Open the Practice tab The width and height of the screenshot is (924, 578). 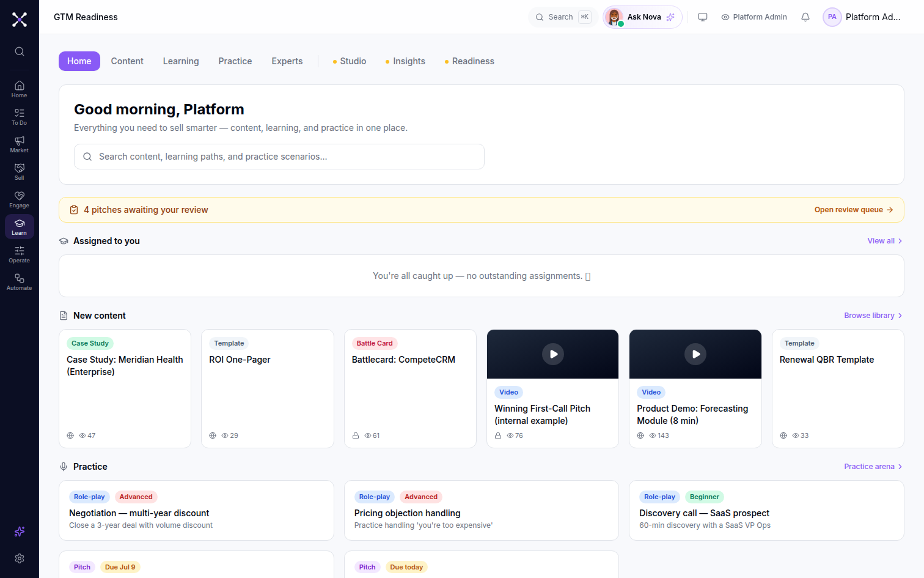235,61
